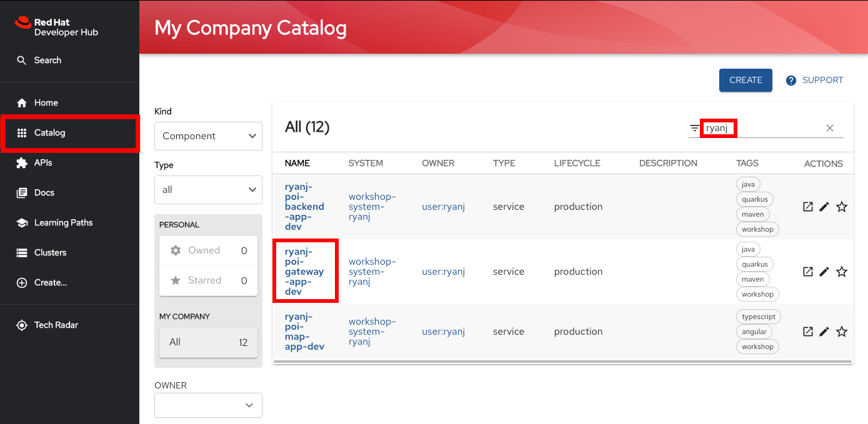Screen dimensions: 868x424
Task: Click the SUPPORT link
Action: pyautogui.click(x=815, y=81)
